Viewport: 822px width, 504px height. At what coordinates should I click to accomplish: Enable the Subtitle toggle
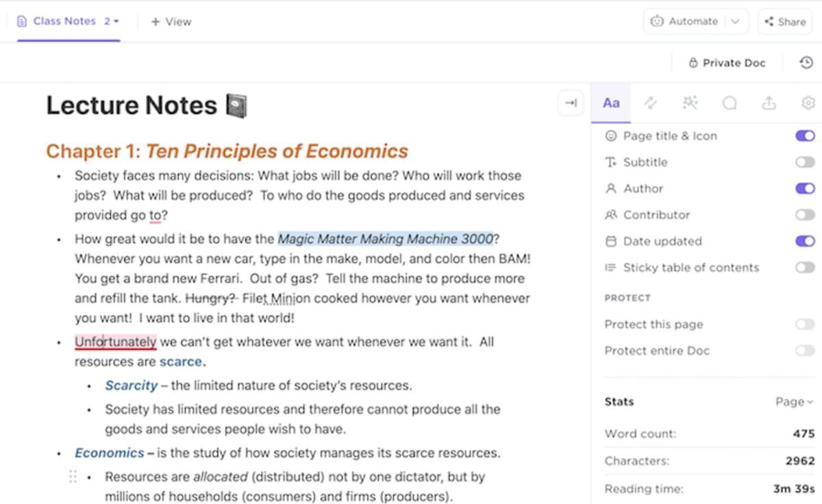click(805, 162)
